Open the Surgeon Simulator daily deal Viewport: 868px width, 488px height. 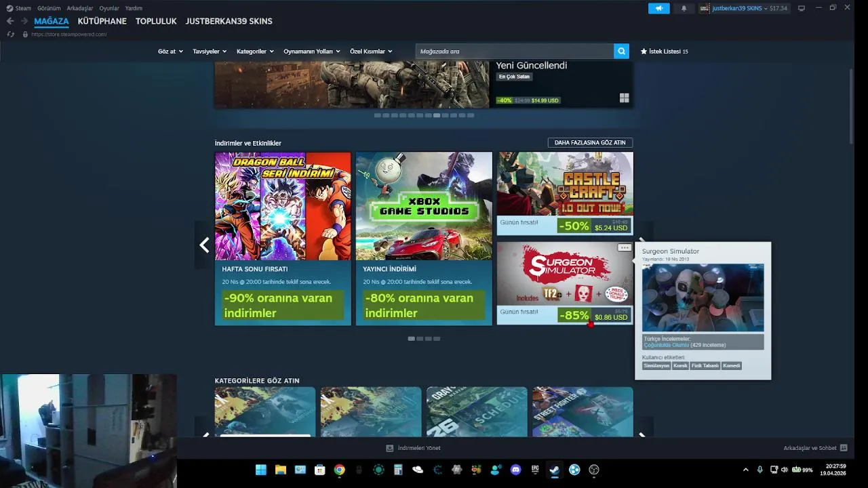click(565, 283)
